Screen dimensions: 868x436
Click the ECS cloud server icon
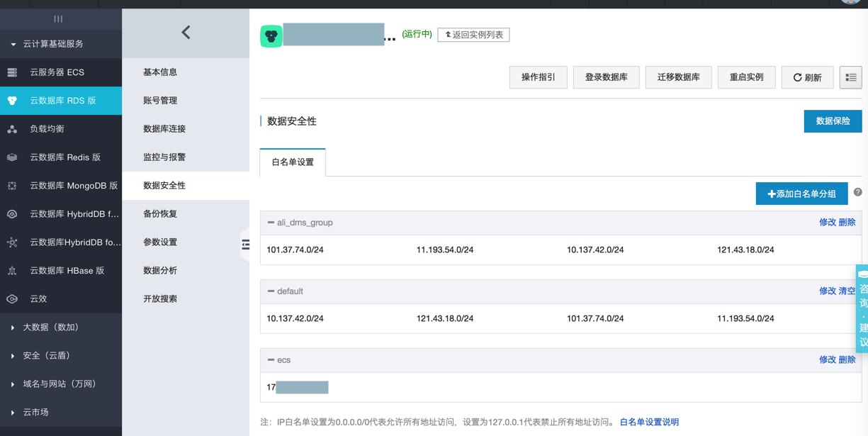12,72
